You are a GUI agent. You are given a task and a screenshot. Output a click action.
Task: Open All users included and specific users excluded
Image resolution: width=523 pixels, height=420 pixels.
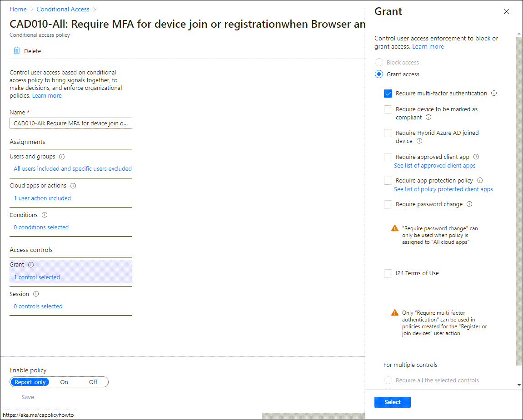(x=73, y=168)
